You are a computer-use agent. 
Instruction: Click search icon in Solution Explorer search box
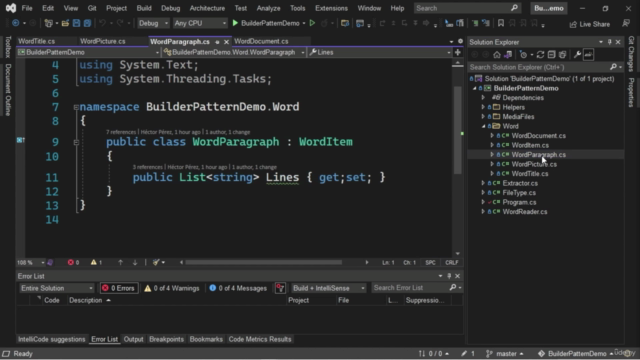coord(613,67)
